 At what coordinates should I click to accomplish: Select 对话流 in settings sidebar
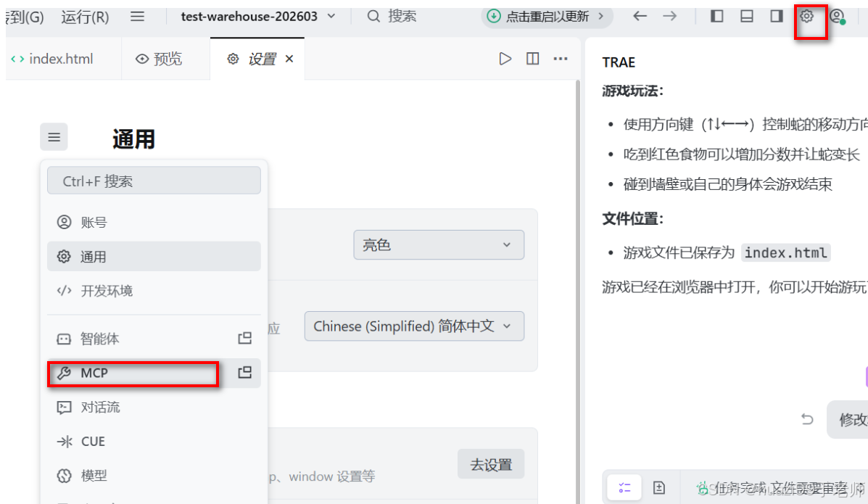154,407
